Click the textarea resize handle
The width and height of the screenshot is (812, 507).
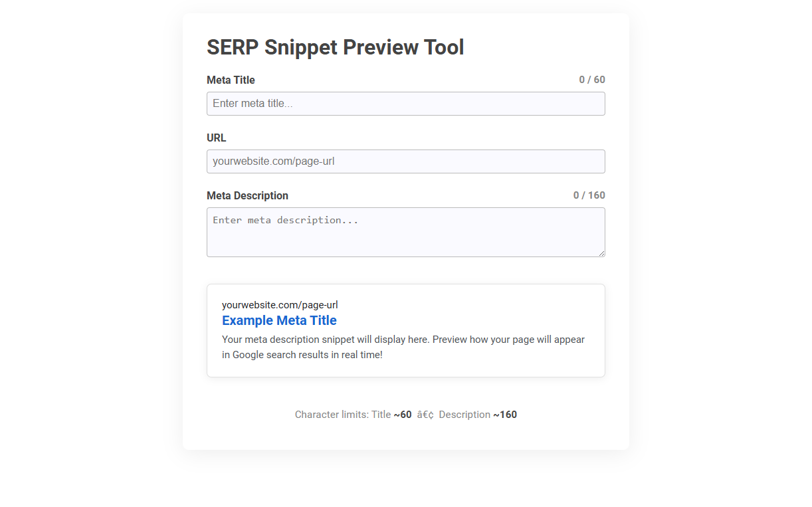point(602,254)
